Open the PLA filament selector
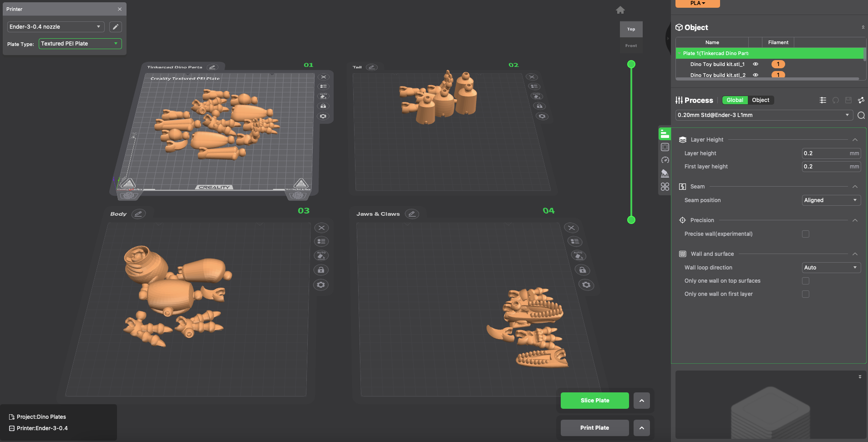The width and height of the screenshot is (868, 442). click(x=697, y=3)
